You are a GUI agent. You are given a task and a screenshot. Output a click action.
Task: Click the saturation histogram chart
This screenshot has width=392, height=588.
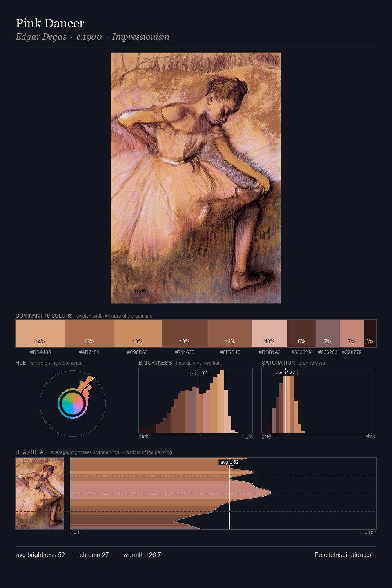tap(319, 401)
